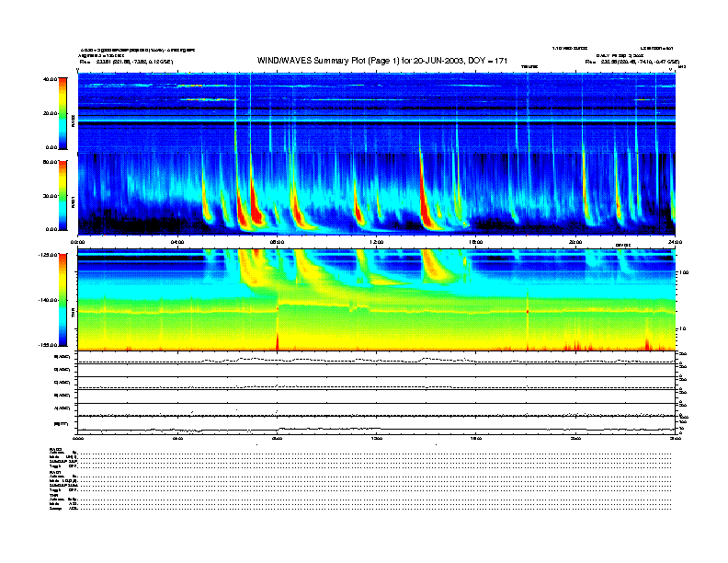
Task: Click the 60.00 label on RAD1 scale
Action: [x=50, y=162]
